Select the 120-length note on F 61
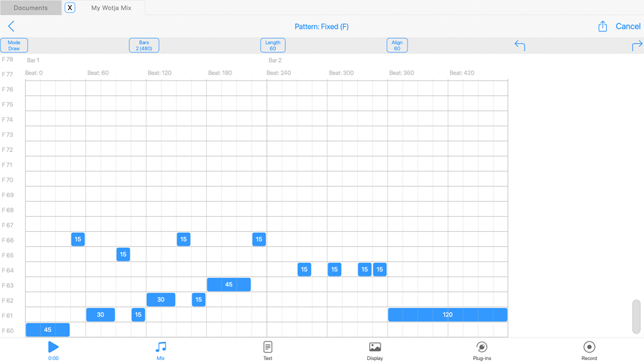 click(x=447, y=315)
